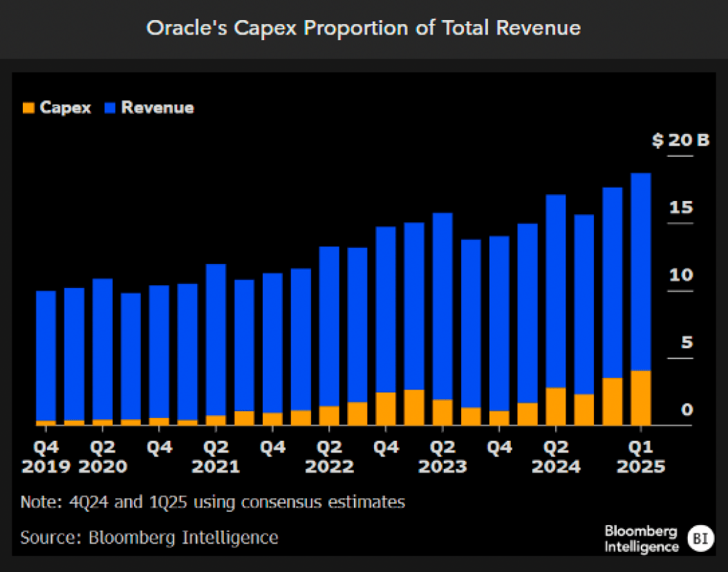Click the Q2 2024 axis label
Screen dimensions: 728x572
556,457
